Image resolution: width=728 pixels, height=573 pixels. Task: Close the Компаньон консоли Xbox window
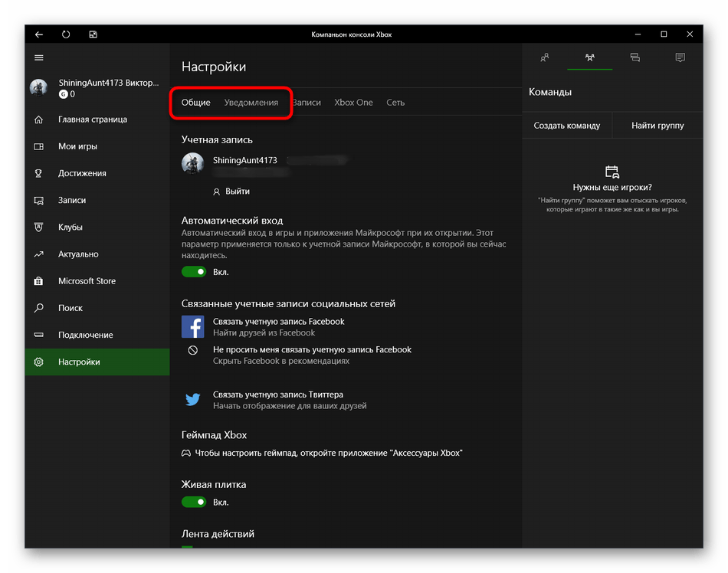pos(690,34)
